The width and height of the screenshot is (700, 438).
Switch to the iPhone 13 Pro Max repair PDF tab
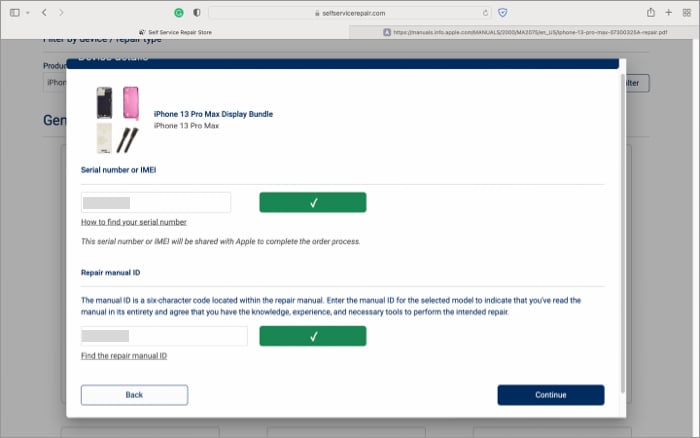(x=525, y=32)
